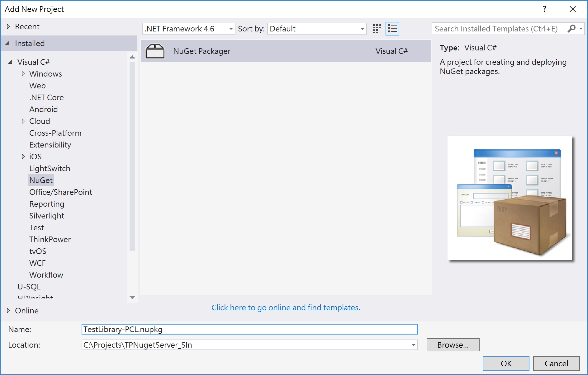Image resolution: width=588 pixels, height=375 pixels.
Task: Switch to small icons view
Action: pyautogui.click(x=377, y=29)
